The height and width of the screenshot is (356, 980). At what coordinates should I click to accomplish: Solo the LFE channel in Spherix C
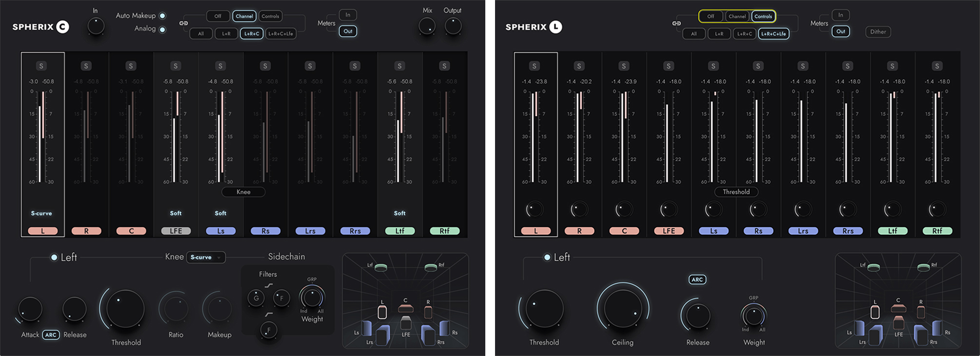click(x=175, y=66)
